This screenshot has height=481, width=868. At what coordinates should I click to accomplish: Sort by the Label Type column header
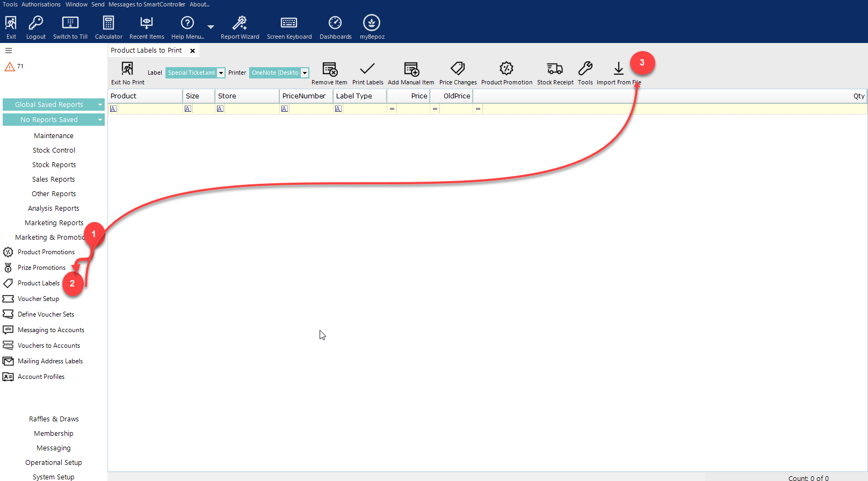click(354, 96)
